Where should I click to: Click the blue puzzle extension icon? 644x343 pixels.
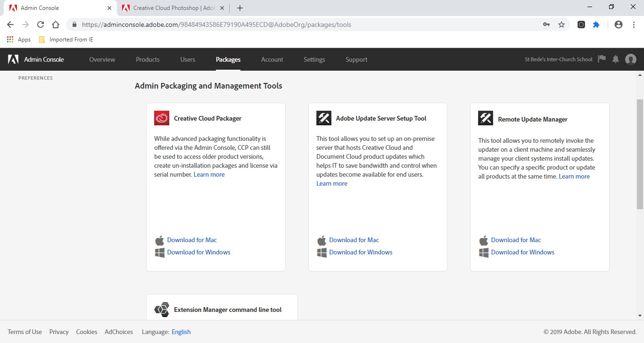click(596, 24)
